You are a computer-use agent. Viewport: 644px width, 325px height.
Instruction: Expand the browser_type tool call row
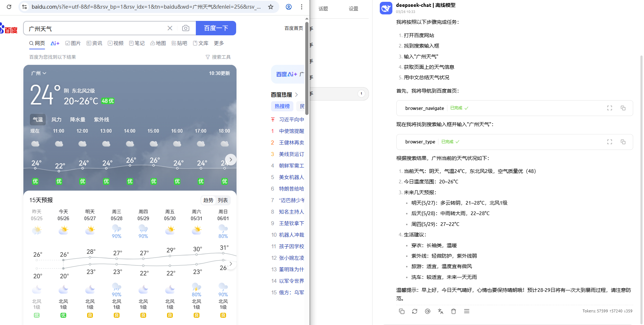click(x=514, y=142)
